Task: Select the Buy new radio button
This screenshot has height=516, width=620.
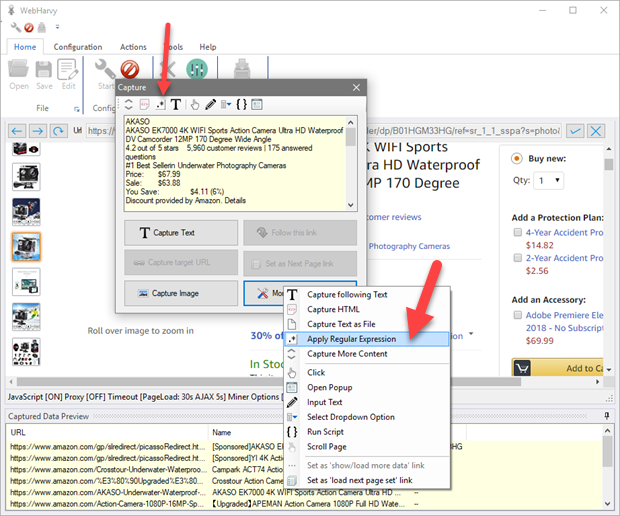Action: click(516, 158)
